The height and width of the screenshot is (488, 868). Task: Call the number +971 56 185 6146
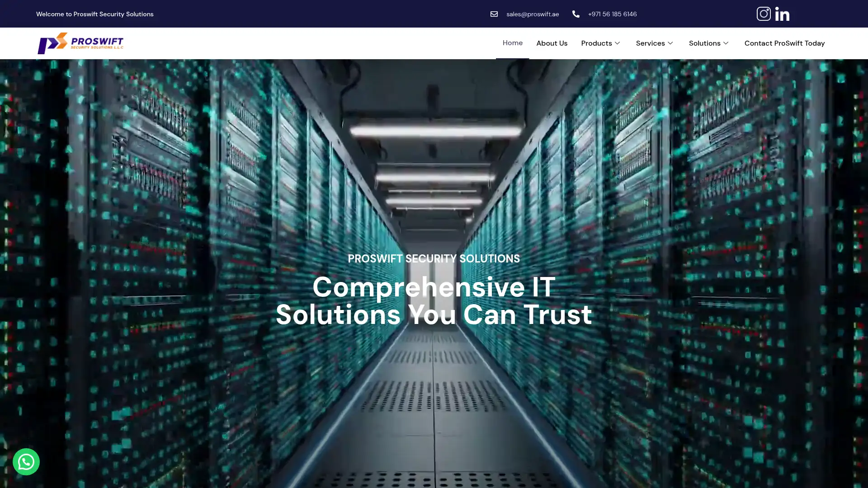pyautogui.click(x=612, y=14)
